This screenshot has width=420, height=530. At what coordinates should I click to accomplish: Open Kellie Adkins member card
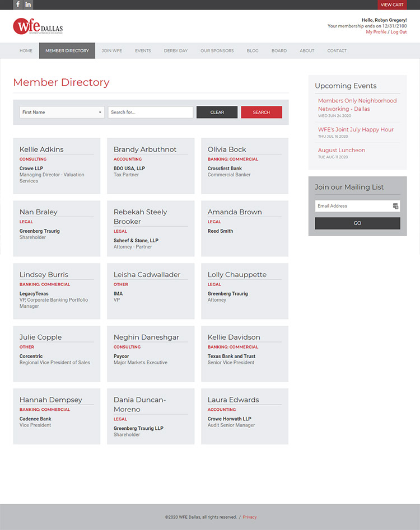[x=57, y=166]
